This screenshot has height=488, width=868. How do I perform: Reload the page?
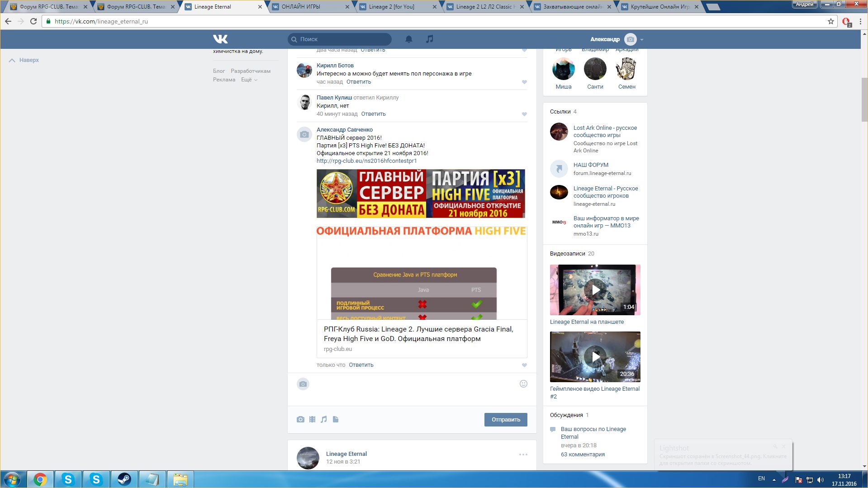[33, 21]
